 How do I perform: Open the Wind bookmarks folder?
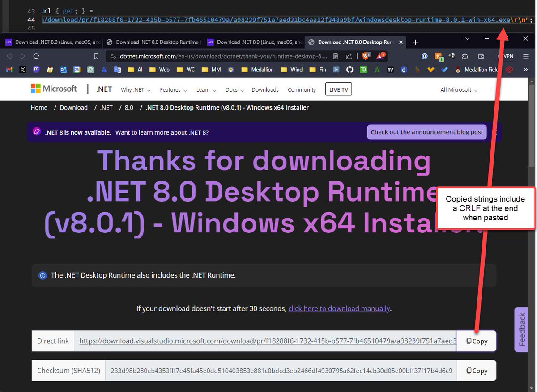pyautogui.click(x=292, y=70)
